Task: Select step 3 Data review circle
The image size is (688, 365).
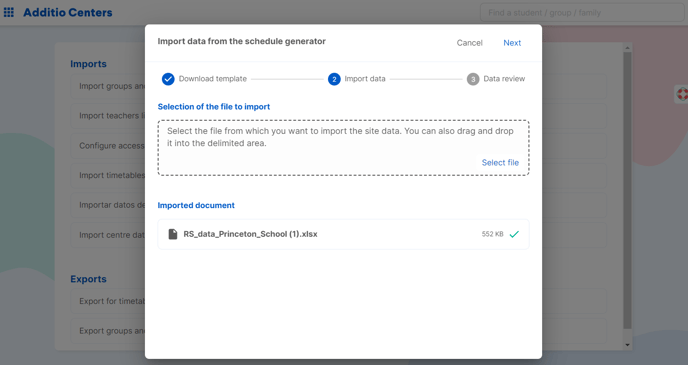Action: point(473,79)
